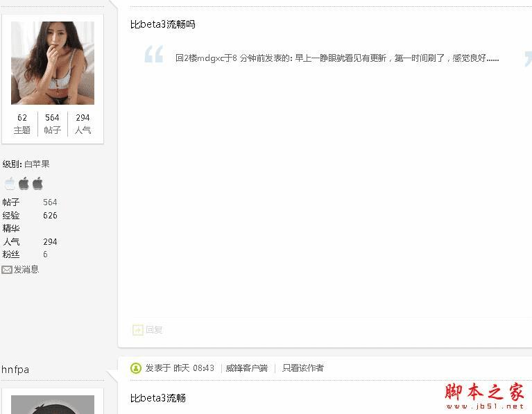The width and height of the screenshot is (532, 414).
Task: Click the 粉丝 followers count 6
Action: tap(45, 255)
